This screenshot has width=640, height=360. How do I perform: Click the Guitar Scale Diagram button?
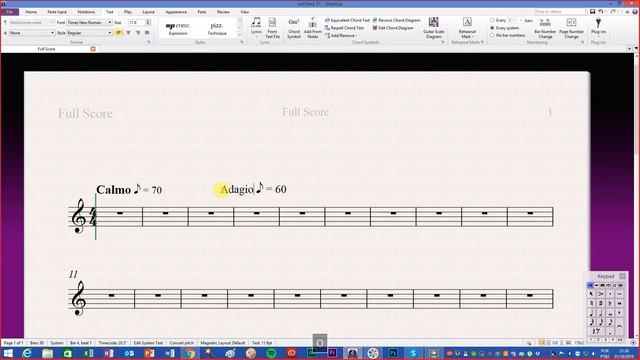[433, 28]
